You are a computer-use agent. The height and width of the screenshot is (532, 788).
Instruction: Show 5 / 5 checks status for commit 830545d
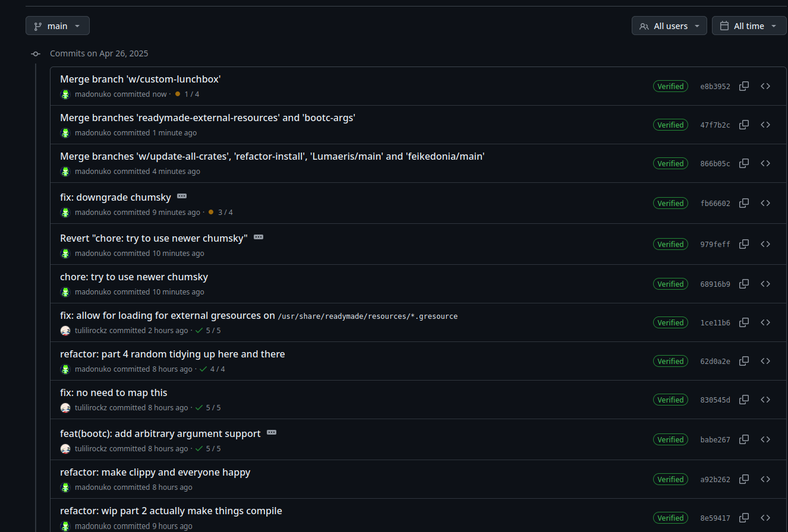coord(209,408)
